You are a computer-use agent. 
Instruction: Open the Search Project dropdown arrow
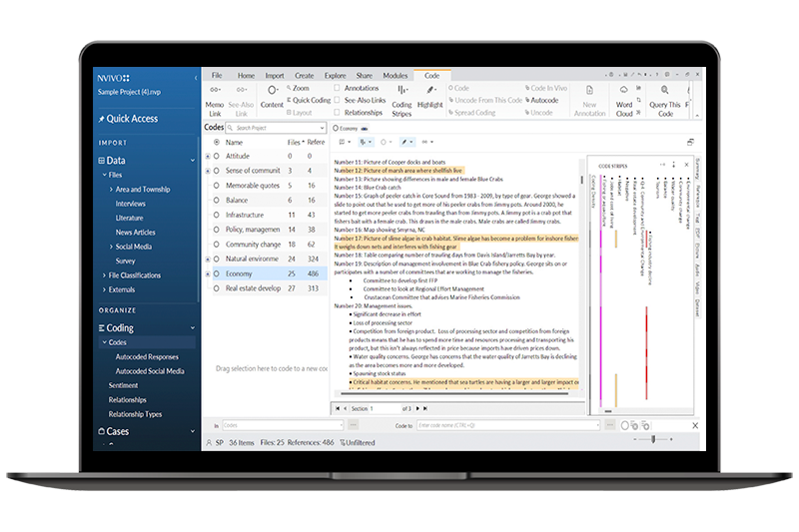point(322,128)
